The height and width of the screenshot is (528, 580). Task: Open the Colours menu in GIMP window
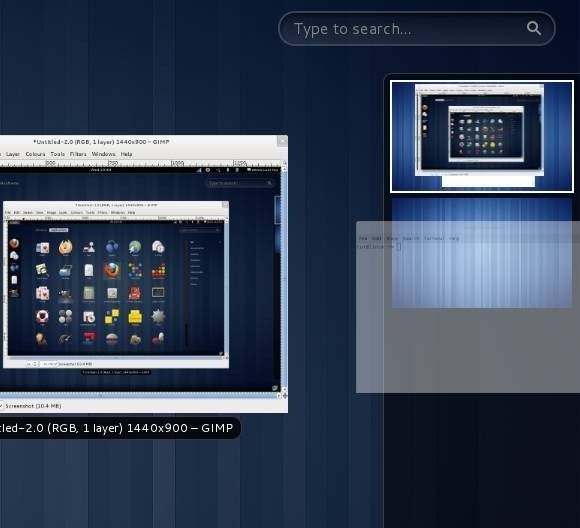coord(35,154)
